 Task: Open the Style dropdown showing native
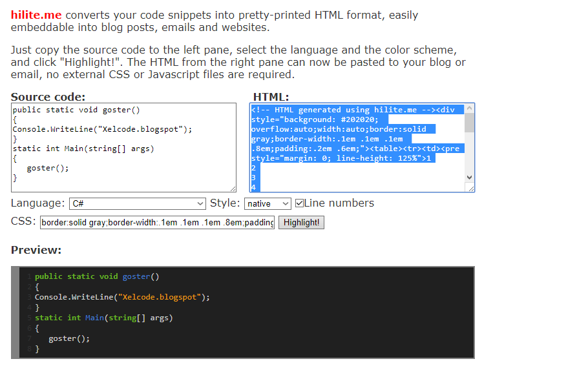(x=268, y=203)
